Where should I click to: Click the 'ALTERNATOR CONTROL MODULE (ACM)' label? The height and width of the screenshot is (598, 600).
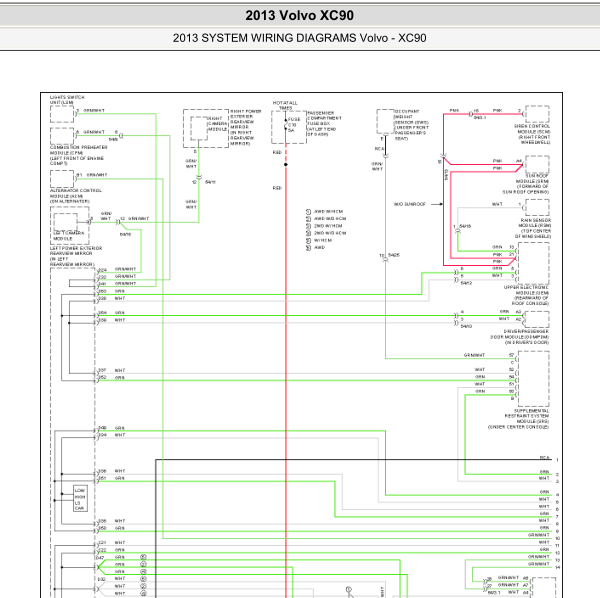[76, 196]
